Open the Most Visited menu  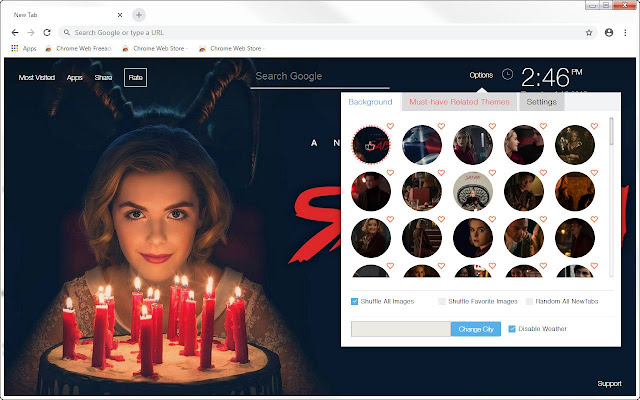pyautogui.click(x=37, y=78)
